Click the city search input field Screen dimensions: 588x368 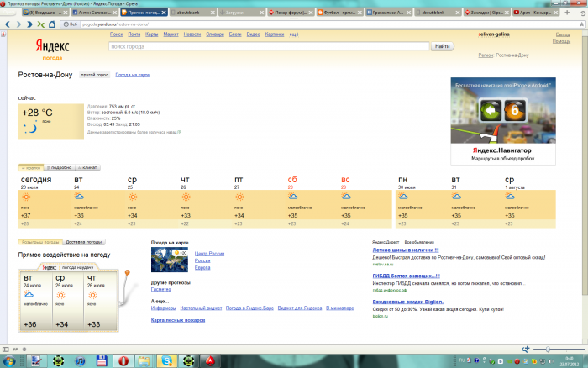[269, 46]
